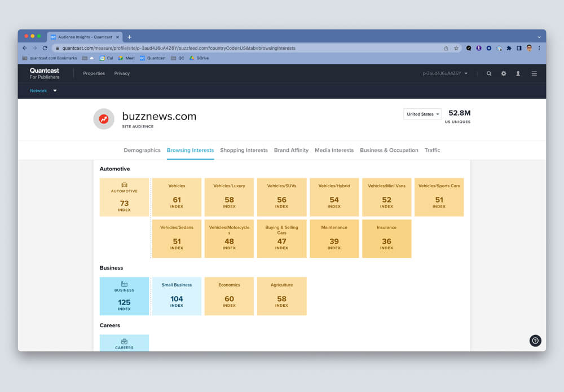The height and width of the screenshot is (392, 564).
Task: Select the Vehicles/Sports Cars tile
Action: pos(439,197)
